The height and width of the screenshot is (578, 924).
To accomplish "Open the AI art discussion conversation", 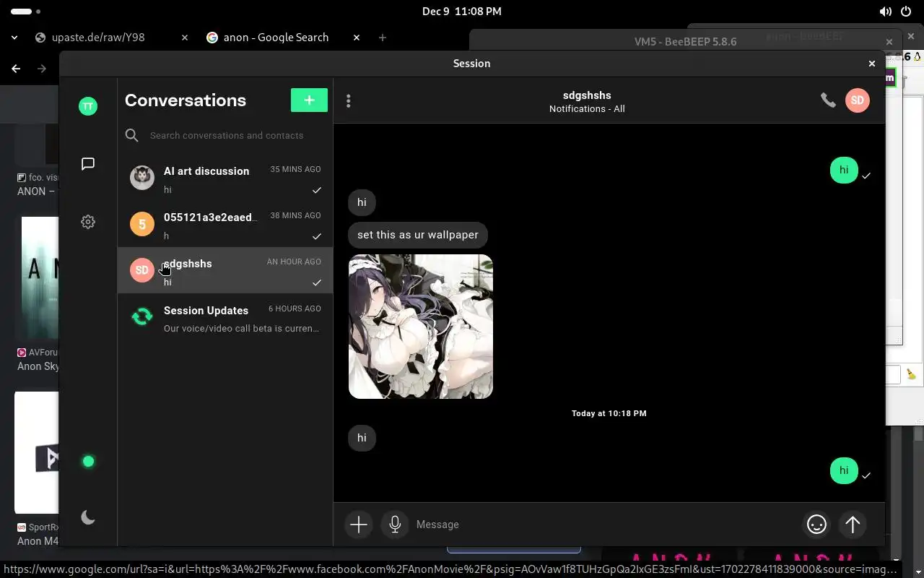I will (225, 179).
